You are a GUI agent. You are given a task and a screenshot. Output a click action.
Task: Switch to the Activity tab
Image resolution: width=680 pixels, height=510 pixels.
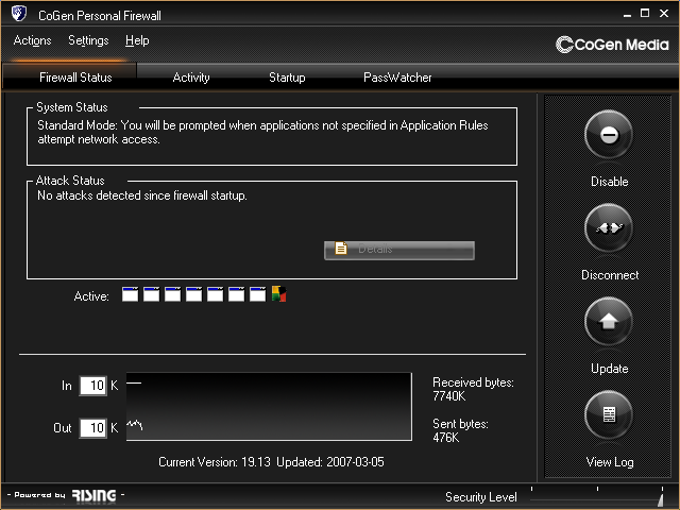(191, 77)
